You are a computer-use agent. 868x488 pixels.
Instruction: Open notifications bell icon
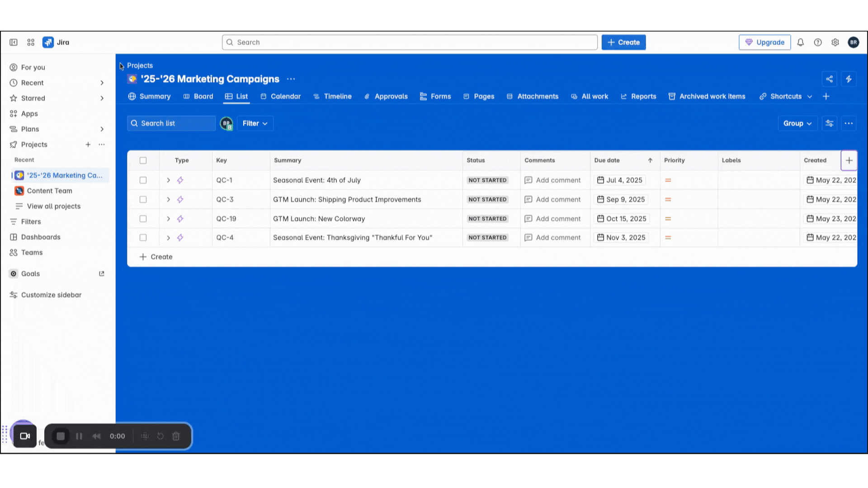pos(801,42)
